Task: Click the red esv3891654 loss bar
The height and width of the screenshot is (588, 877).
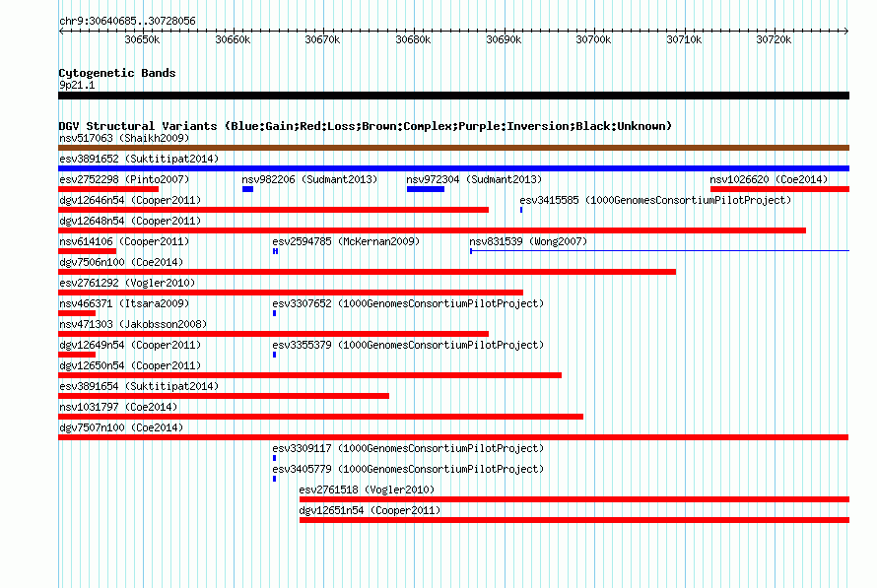Action: (x=224, y=396)
